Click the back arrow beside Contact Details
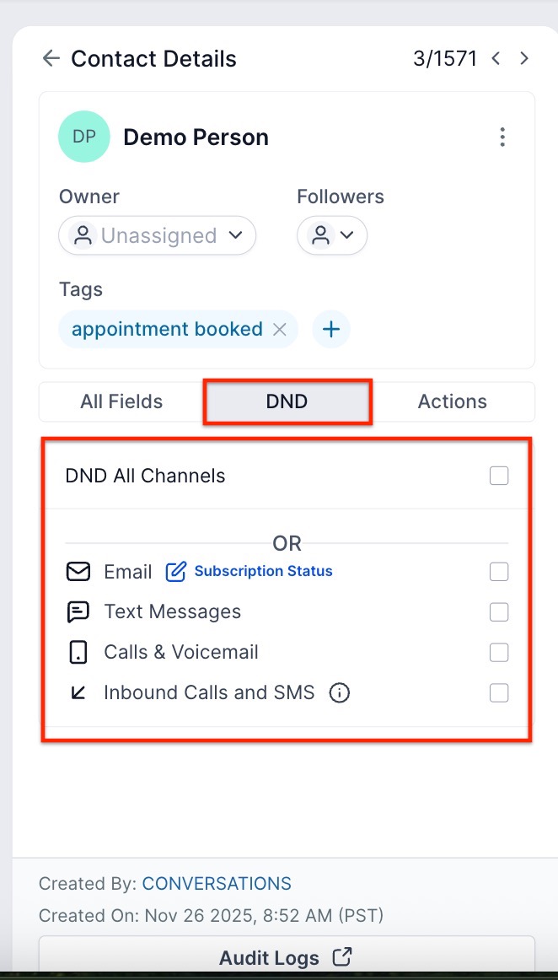Image resolution: width=558 pixels, height=980 pixels. pos(51,58)
